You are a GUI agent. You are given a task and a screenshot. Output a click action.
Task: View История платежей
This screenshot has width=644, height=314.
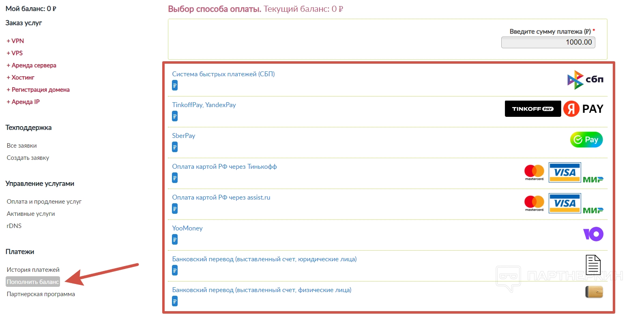coord(33,270)
